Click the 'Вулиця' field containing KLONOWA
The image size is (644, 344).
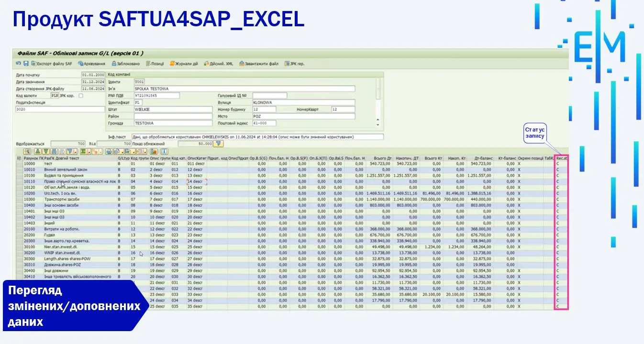[x=303, y=103]
